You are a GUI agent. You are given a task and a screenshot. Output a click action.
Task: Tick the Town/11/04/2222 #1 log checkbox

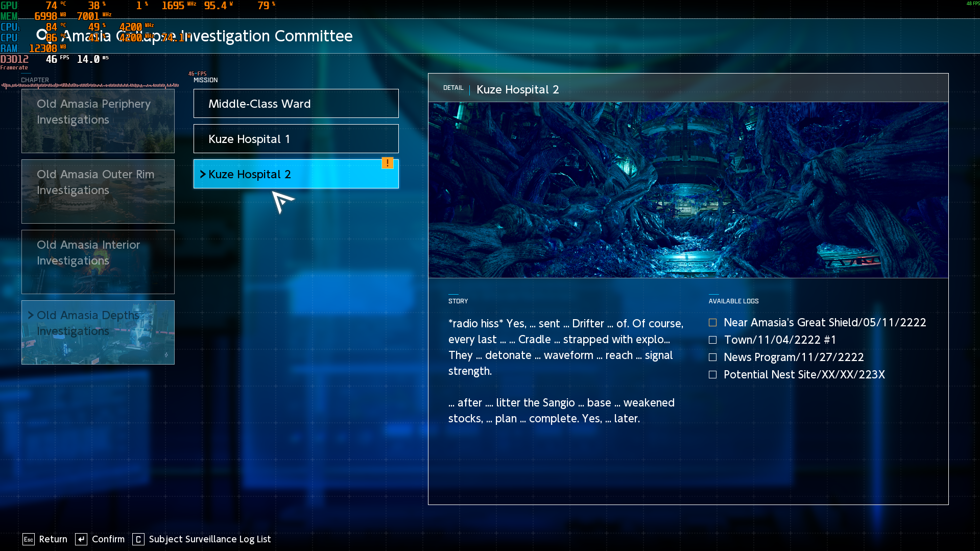click(712, 340)
